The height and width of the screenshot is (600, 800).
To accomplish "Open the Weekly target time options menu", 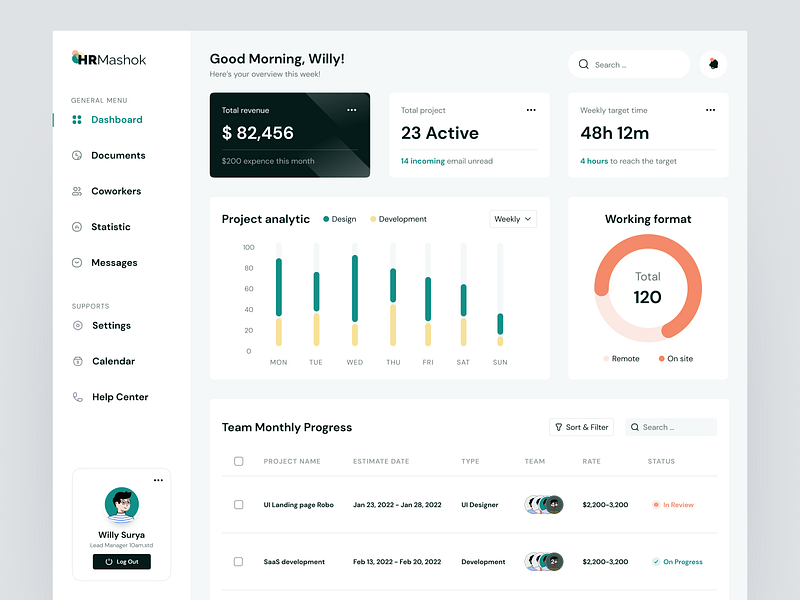I will click(x=711, y=110).
